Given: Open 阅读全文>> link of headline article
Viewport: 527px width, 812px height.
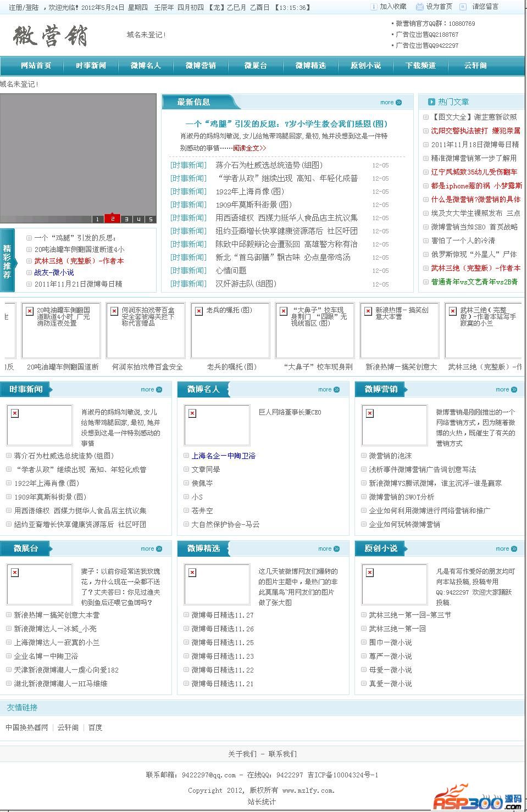Looking at the screenshot, I should [249, 148].
